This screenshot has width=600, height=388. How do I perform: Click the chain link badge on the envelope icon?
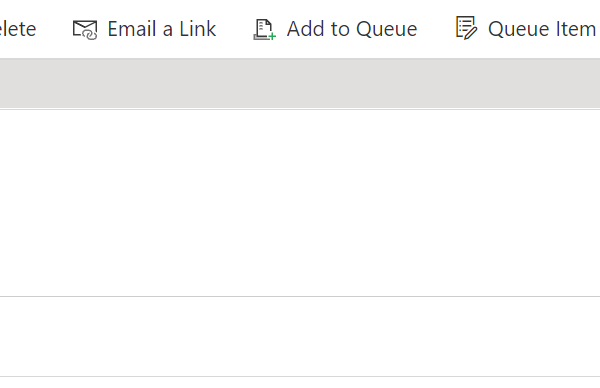coord(91,35)
